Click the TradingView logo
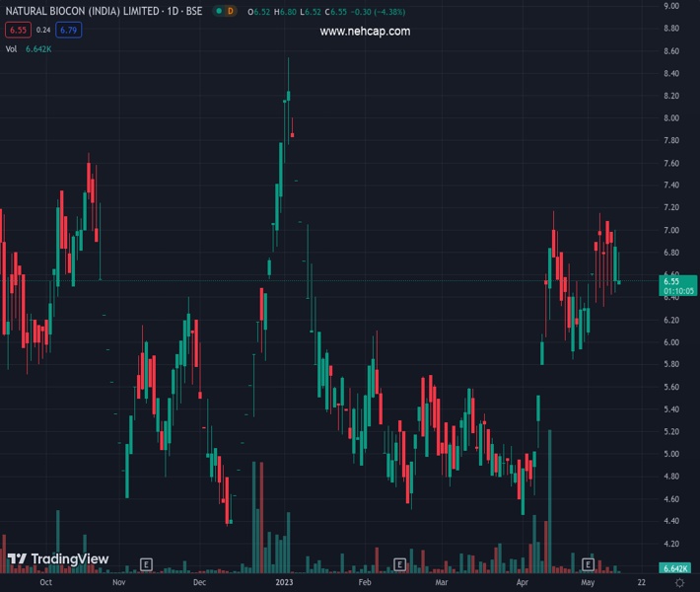Image resolution: width=700 pixels, height=592 pixels. [x=58, y=559]
